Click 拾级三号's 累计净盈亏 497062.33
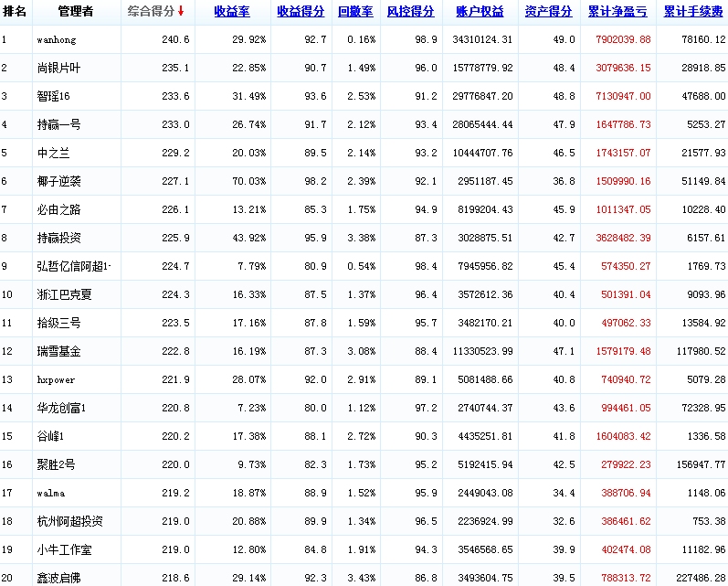This screenshot has width=728, height=586. coord(626,323)
